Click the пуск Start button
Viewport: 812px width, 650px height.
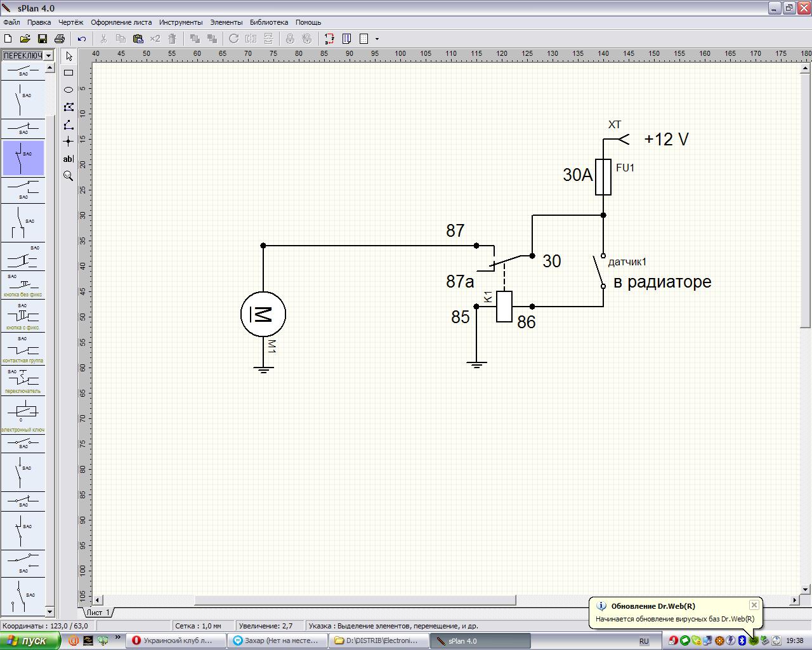(x=30, y=640)
